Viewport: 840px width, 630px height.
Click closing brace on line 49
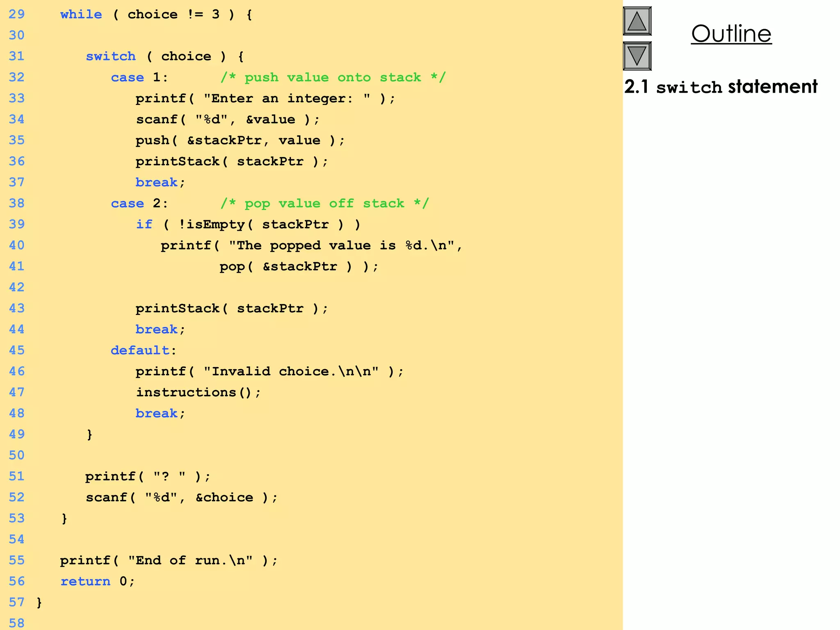click(89, 434)
